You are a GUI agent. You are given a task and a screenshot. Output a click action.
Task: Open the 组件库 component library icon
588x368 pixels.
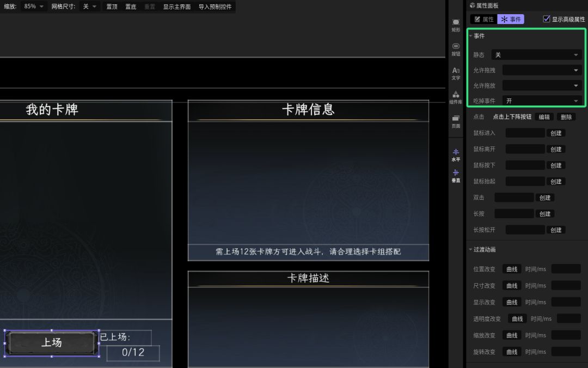tap(456, 97)
